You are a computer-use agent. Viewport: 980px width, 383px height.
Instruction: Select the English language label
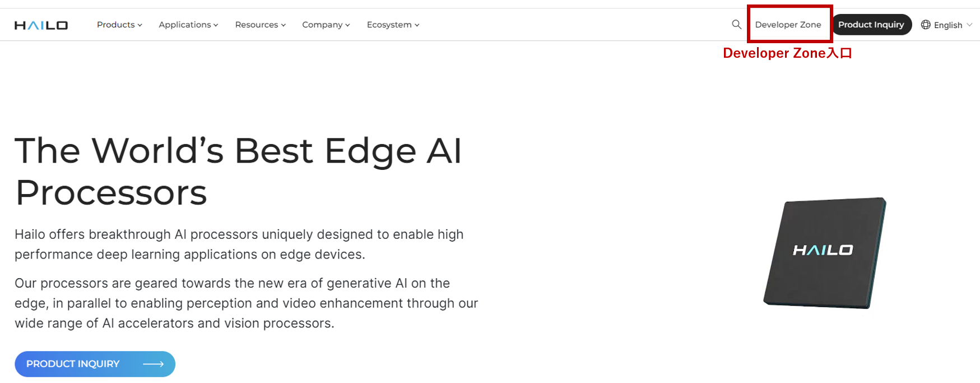948,25
